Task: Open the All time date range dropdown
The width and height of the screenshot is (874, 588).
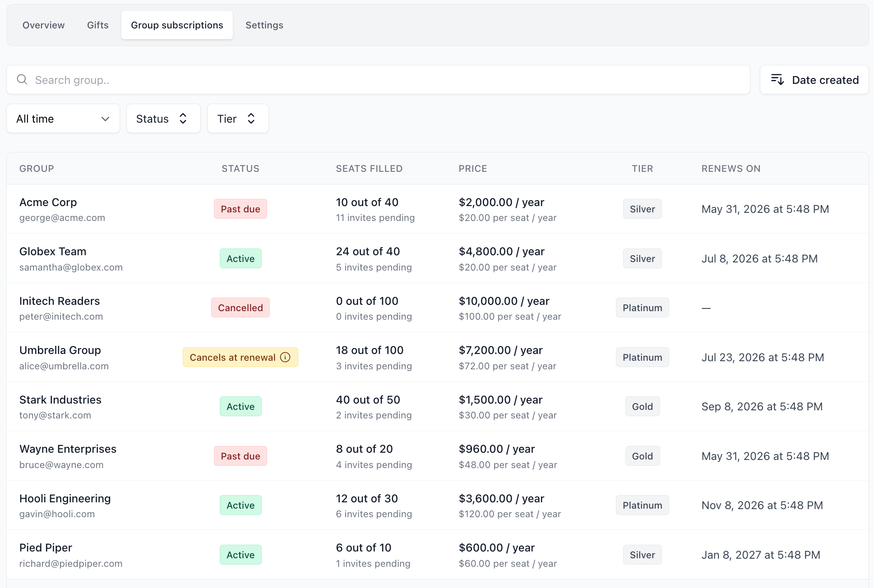Action: click(63, 119)
